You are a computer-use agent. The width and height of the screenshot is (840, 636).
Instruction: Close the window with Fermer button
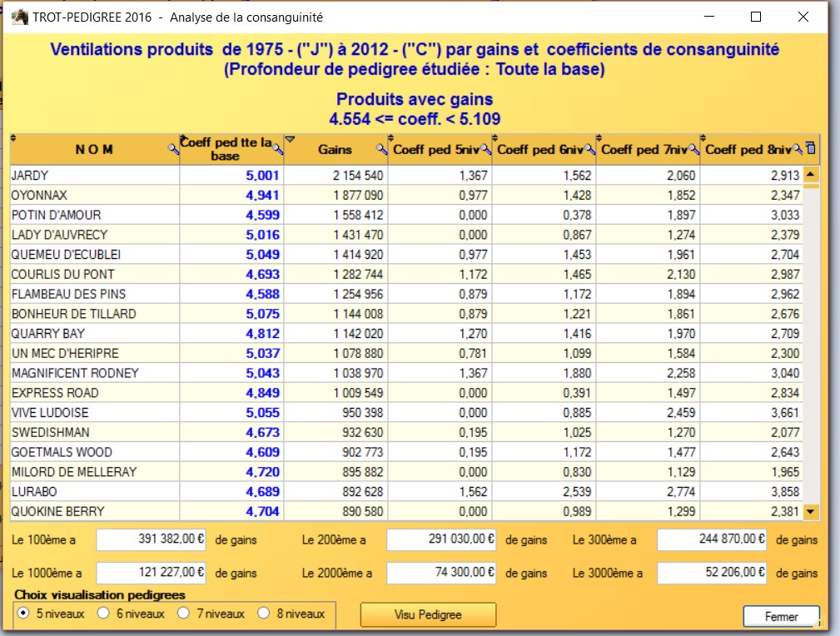781,617
